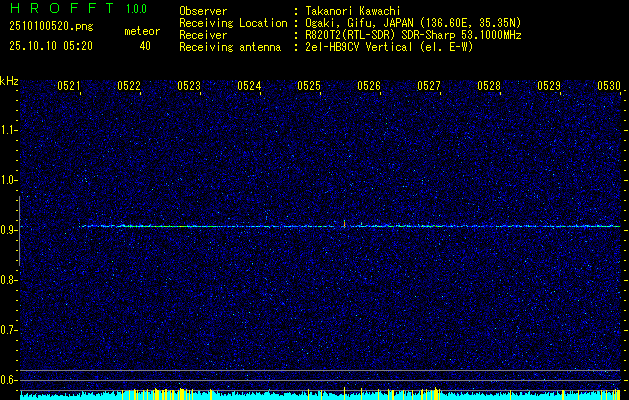The width and height of the screenshot is (629, 400).
Task: Click the HROFFT title text
Action: pos(63,8)
